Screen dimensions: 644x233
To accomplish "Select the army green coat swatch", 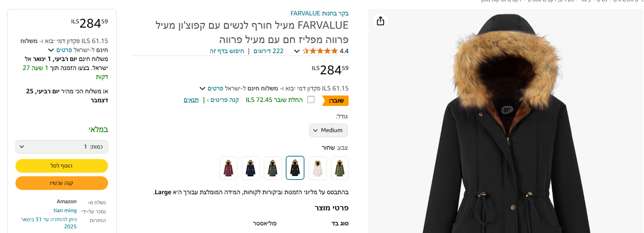I will [340, 168].
